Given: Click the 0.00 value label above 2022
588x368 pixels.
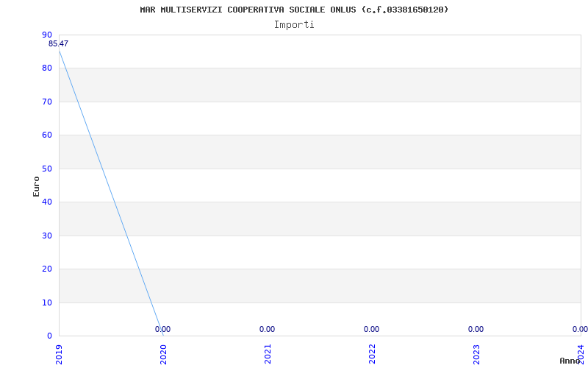Looking at the screenshot, I should pos(372,329).
